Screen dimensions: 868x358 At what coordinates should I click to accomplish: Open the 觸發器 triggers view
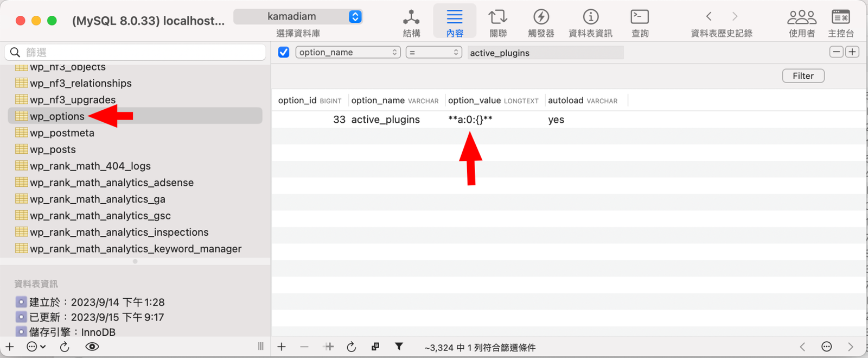click(x=541, y=23)
